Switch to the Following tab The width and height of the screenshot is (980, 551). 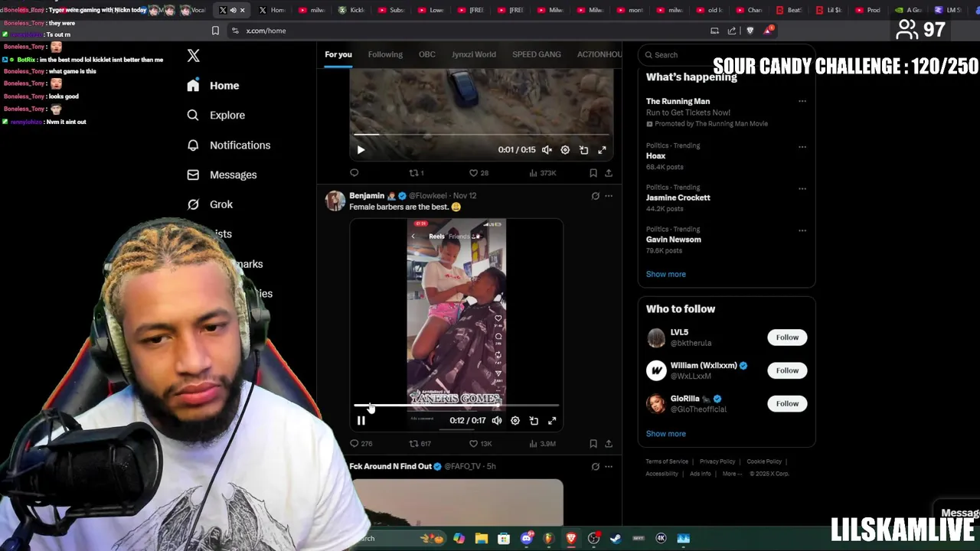[385, 54]
